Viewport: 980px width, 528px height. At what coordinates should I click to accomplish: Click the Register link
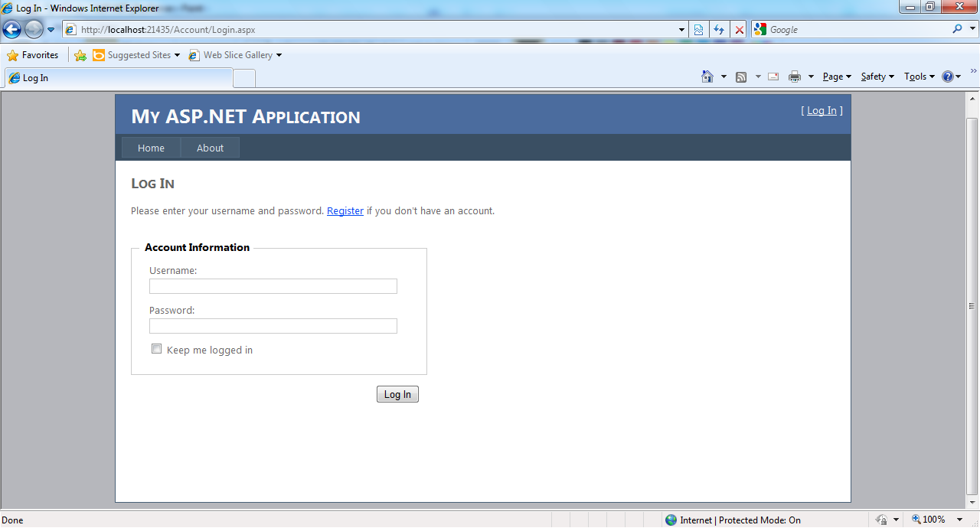point(345,210)
